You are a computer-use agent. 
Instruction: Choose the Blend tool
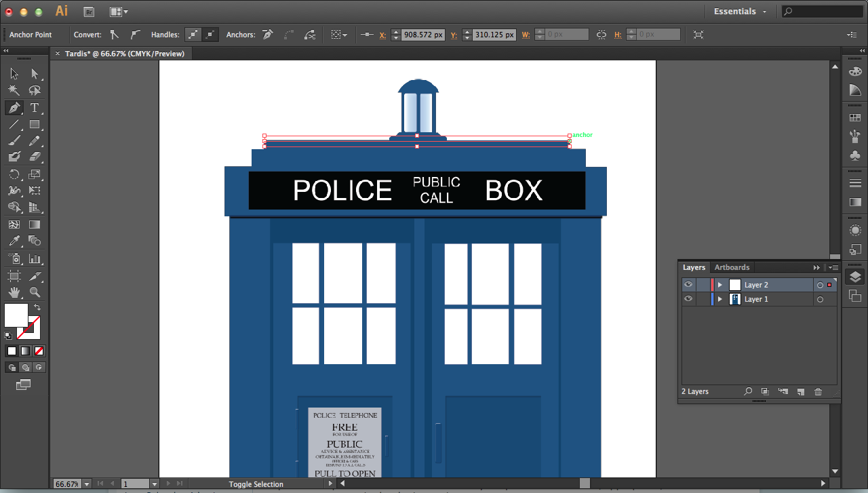click(x=35, y=241)
